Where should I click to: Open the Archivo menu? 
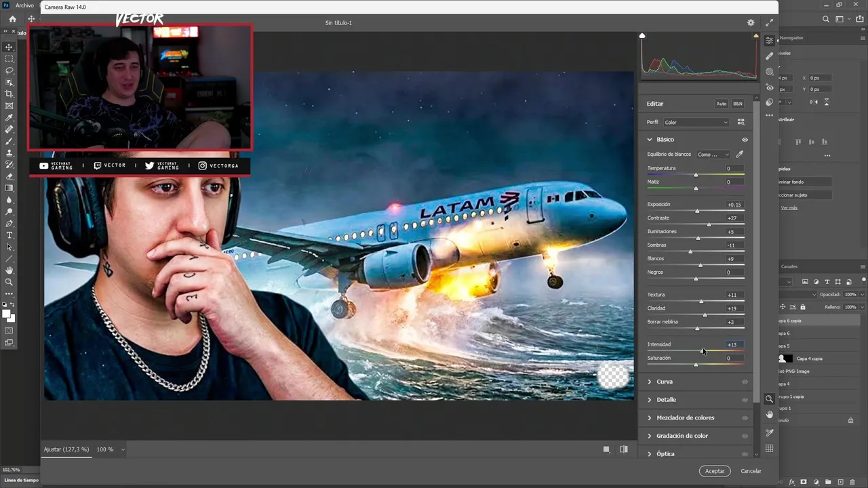pos(24,5)
